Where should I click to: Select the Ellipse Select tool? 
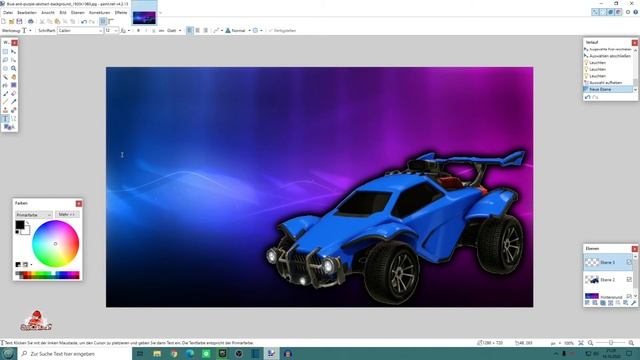point(5,69)
